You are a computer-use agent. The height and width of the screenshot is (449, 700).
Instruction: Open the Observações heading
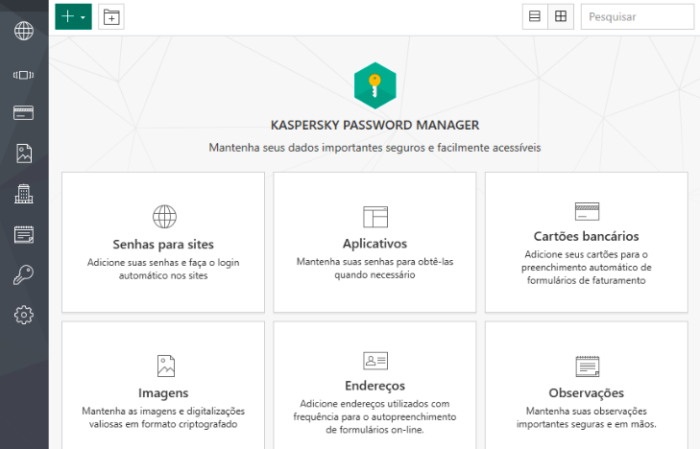pyautogui.click(x=586, y=393)
